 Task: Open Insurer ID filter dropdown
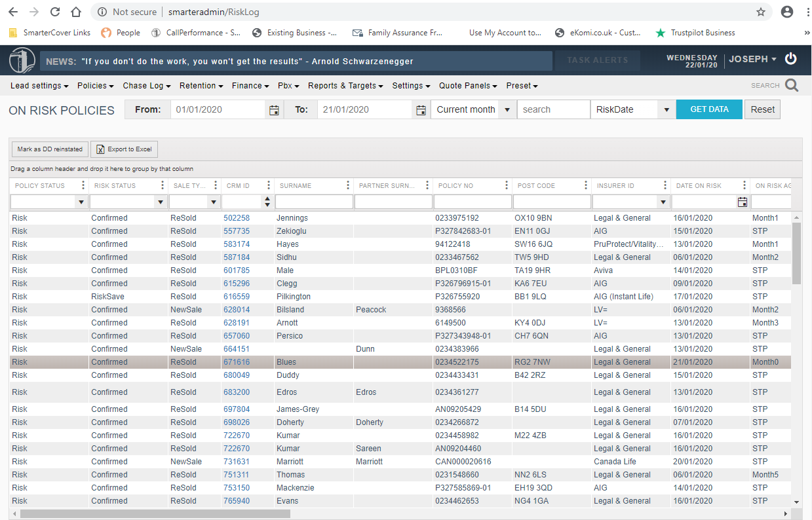coord(663,202)
